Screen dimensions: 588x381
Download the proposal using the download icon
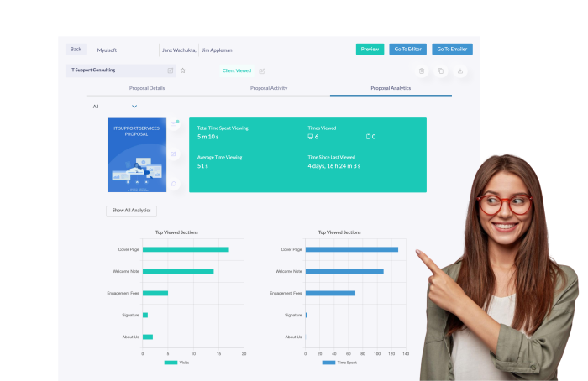tap(460, 71)
